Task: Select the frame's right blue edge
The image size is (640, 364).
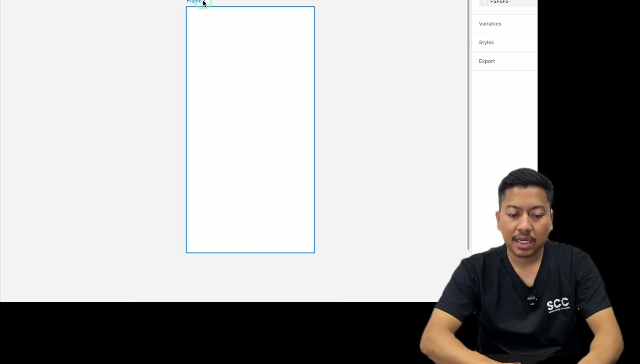Action: [315, 130]
